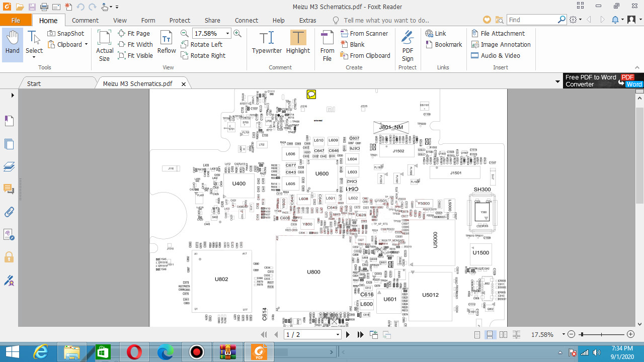Click Tell me what you want to do
The height and width of the screenshot is (362, 644).
coord(386,20)
